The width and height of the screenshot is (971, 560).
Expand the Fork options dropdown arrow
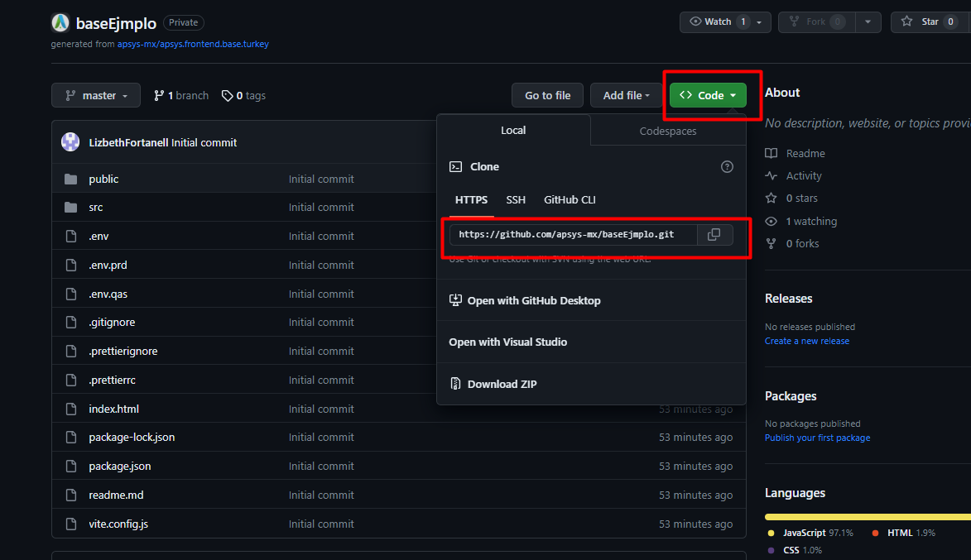click(868, 22)
